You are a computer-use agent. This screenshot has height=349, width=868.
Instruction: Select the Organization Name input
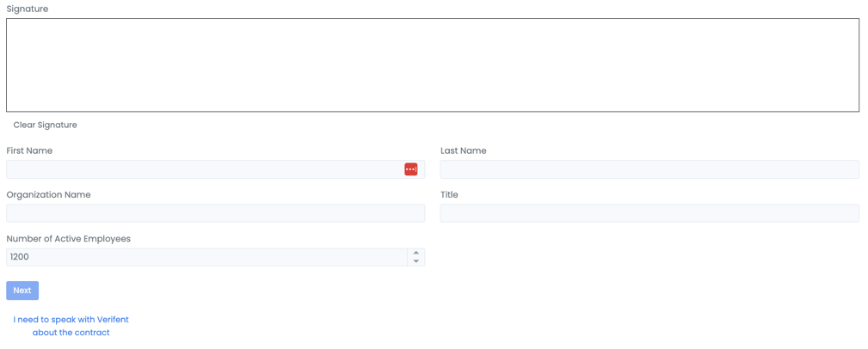pos(215,213)
